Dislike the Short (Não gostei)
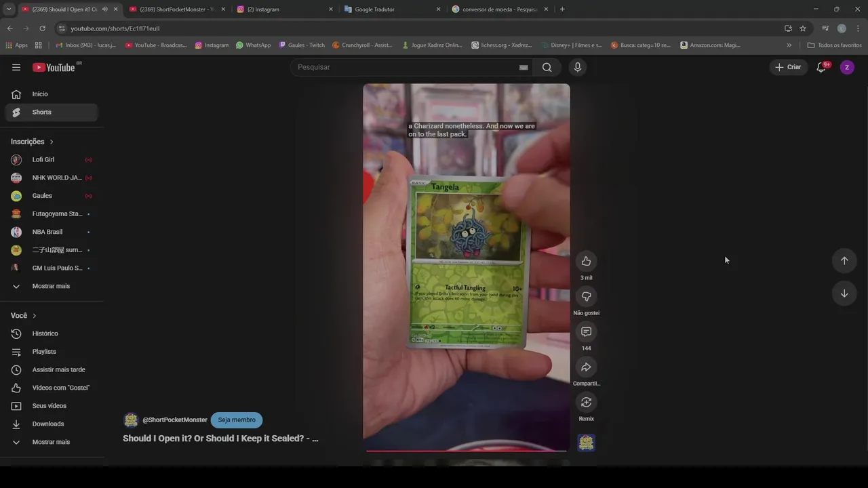 (x=586, y=297)
